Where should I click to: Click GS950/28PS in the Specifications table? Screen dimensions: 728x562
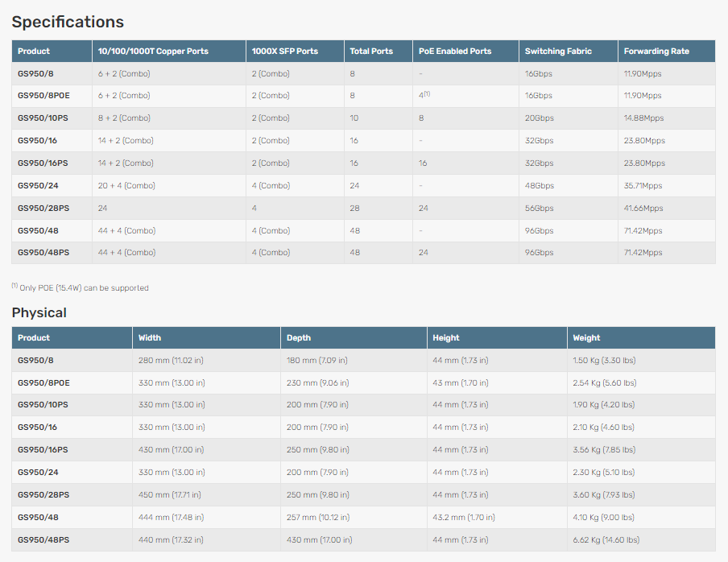43,208
